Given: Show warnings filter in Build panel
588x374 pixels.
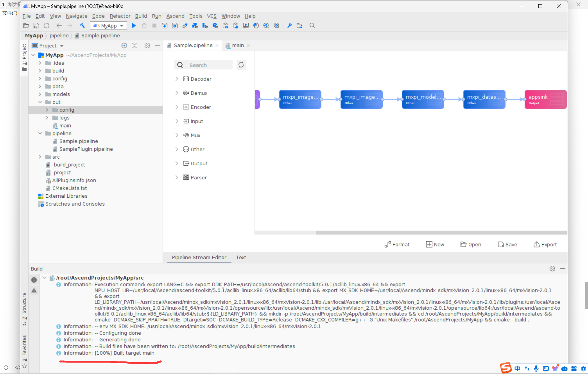Looking at the screenshot, I should 34,290.
